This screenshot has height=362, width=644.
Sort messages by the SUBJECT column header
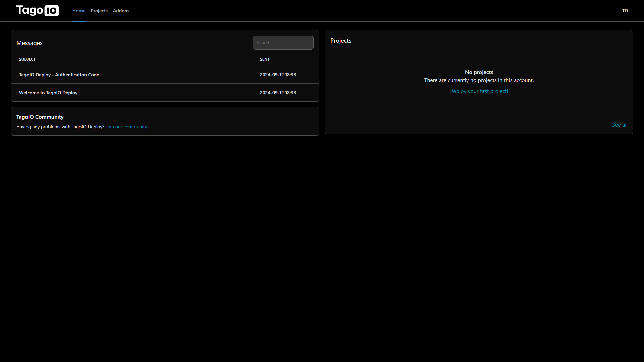tap(27, 59)
